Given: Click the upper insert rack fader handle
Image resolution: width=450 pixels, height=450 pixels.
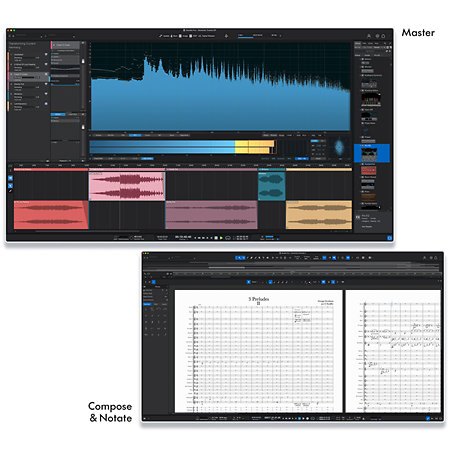Looking at the screenshot, I should (83, 61).
